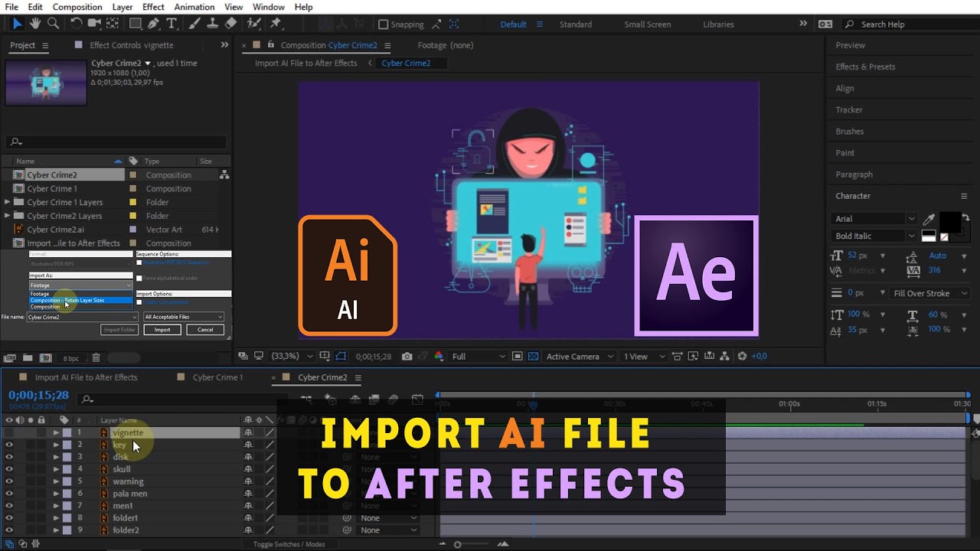Select the Puppet Pin tool
This screenshot has width=980, height=551.
tap(276, 24)
